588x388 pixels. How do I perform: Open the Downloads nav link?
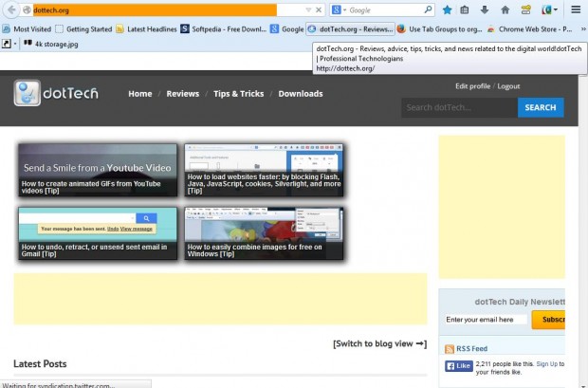tap(301, 94)
